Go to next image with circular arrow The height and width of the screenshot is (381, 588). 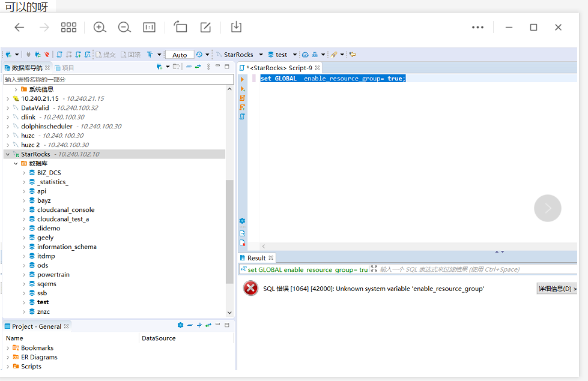click(x=547, y=208)
